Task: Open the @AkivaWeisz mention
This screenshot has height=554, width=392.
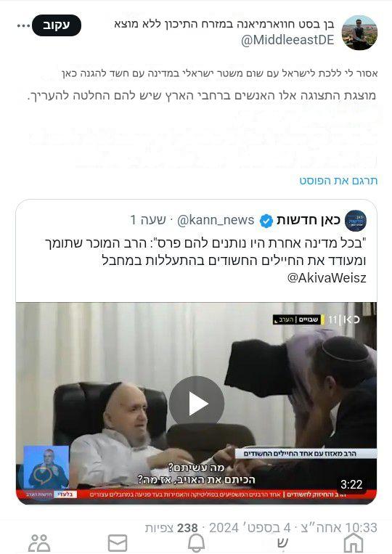Action: click(x=327, y=277)
